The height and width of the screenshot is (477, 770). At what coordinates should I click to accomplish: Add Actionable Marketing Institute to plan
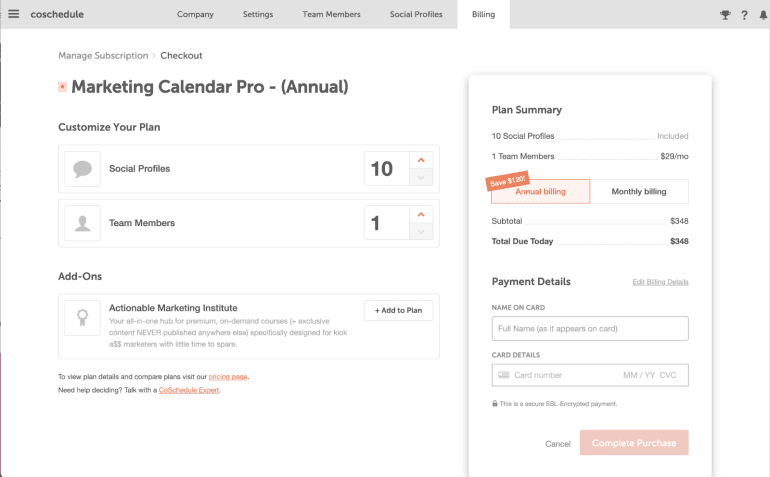(398, 310)
